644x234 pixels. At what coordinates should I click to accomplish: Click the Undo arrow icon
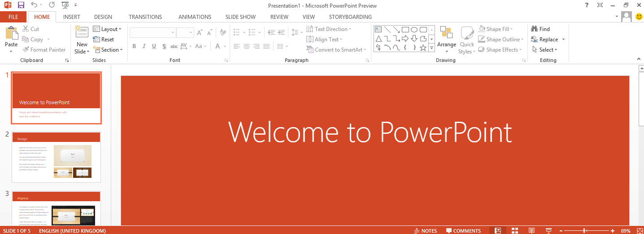pos(35,5)
